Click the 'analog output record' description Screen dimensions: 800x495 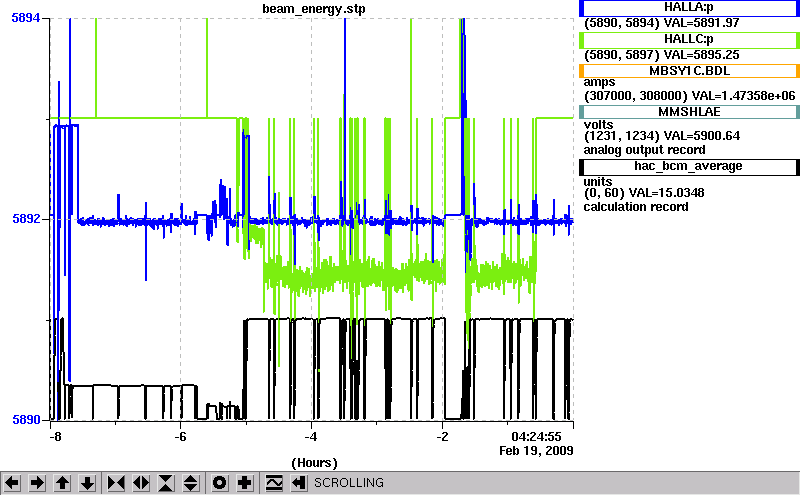click(644, 150)
